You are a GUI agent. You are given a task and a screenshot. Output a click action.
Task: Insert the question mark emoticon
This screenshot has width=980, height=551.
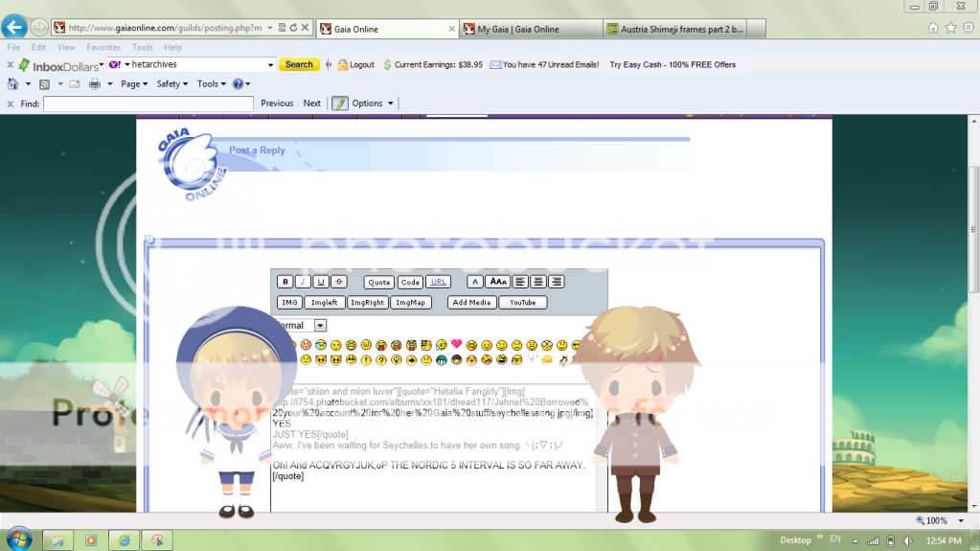point(380,360)
